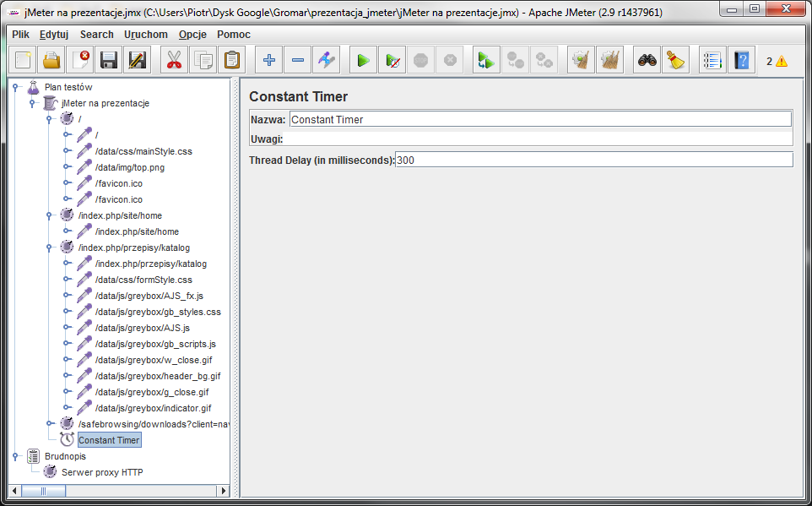Click the greyed Stop test icon
Screen dimensions: 812x506
click(x=420, y=60)
